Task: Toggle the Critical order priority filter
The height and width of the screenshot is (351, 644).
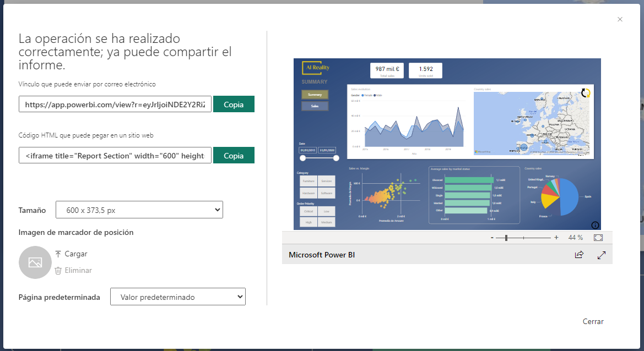Action: coord(308,211)
